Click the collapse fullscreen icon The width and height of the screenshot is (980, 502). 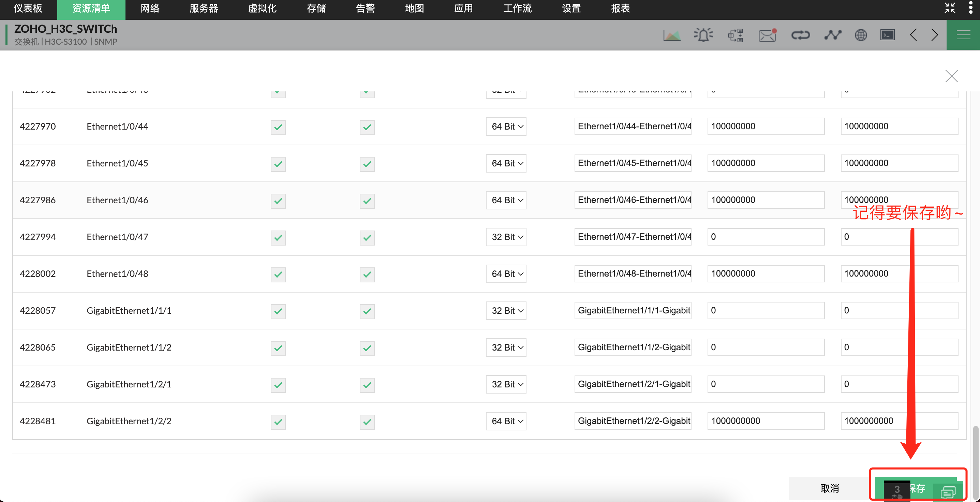[x=950, y=8]
